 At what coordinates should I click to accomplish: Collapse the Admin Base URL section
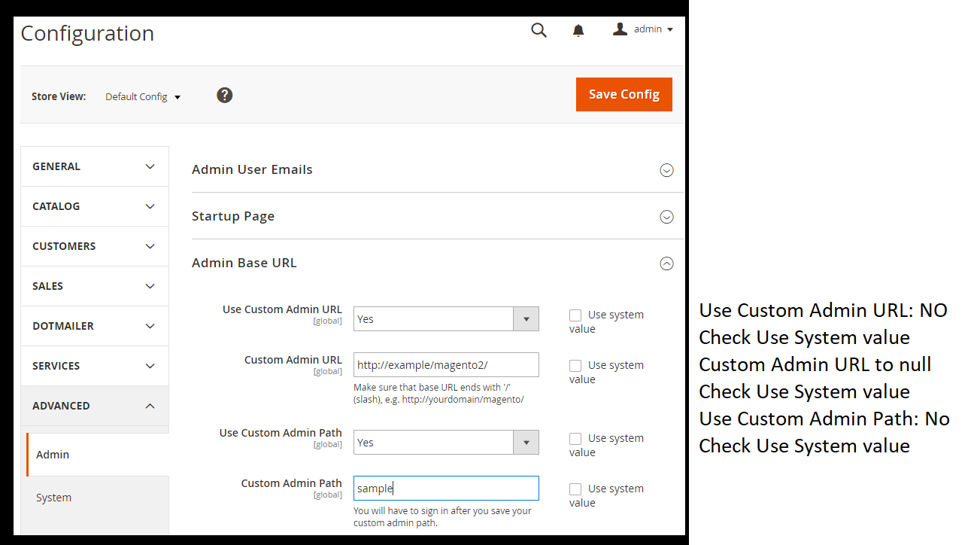pyautogui.click(x=666, y=263)
